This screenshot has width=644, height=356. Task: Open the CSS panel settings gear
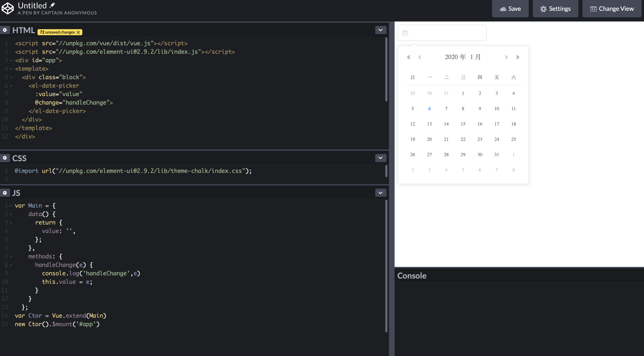pos(5,158)
